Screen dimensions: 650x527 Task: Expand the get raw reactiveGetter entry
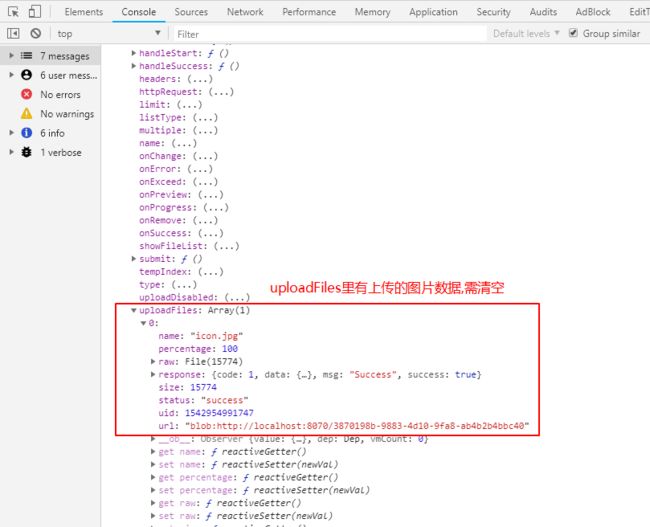point(153,503)
